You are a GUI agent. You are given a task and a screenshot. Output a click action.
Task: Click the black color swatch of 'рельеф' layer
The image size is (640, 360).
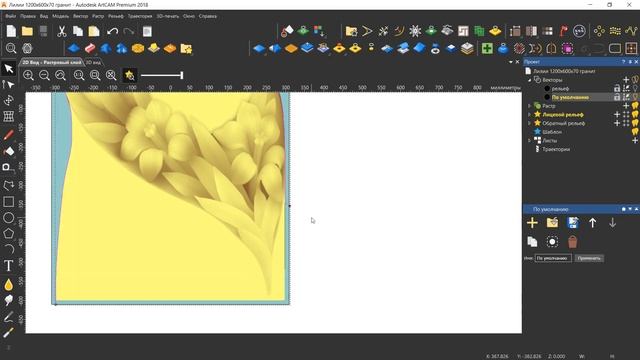(x=547, y=89)
